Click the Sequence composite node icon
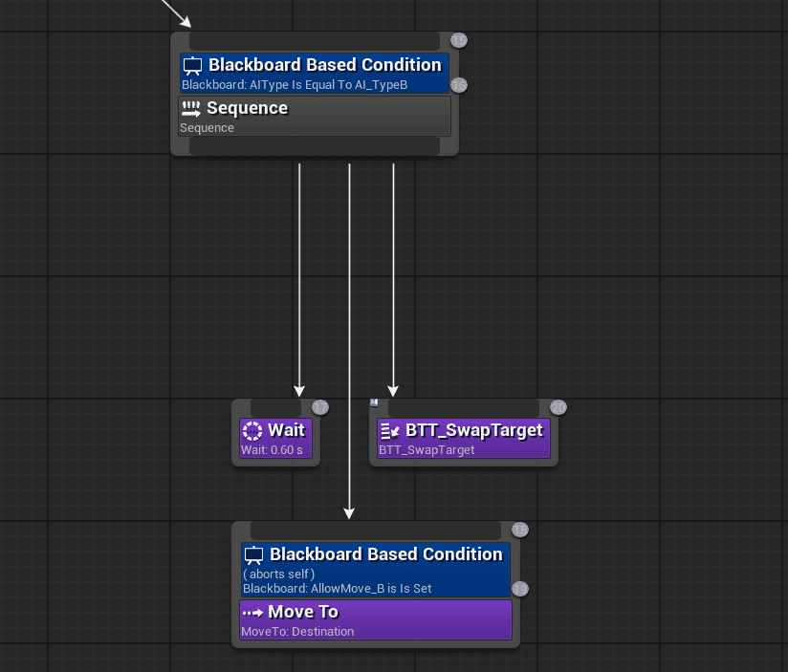The width and height of the screenshot is (788, 672). (x=191, y=108)
